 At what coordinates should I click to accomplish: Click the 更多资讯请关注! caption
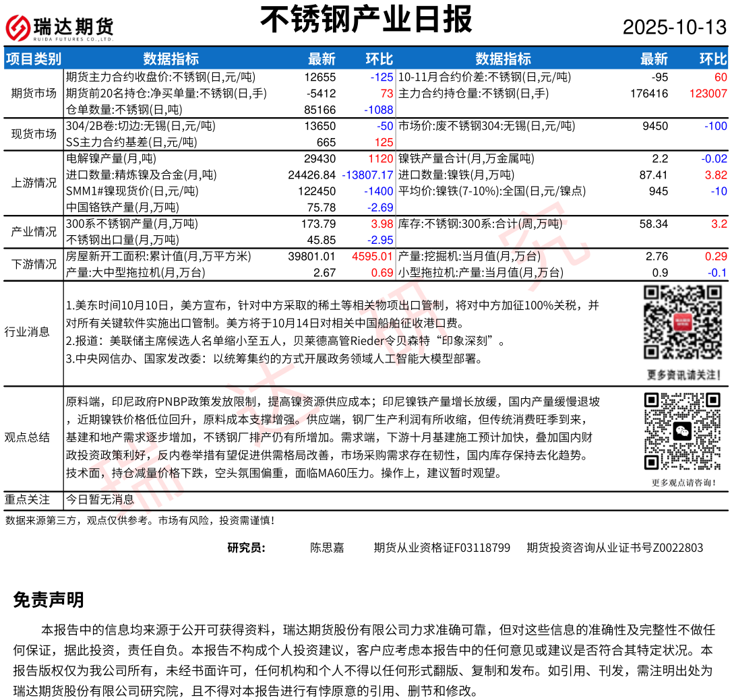tap(683, 375)
